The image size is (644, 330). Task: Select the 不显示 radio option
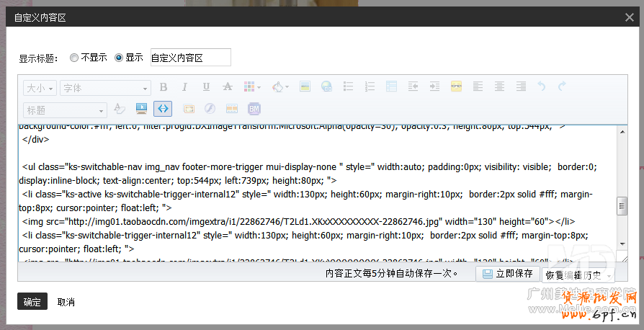(x=74, y=58)
